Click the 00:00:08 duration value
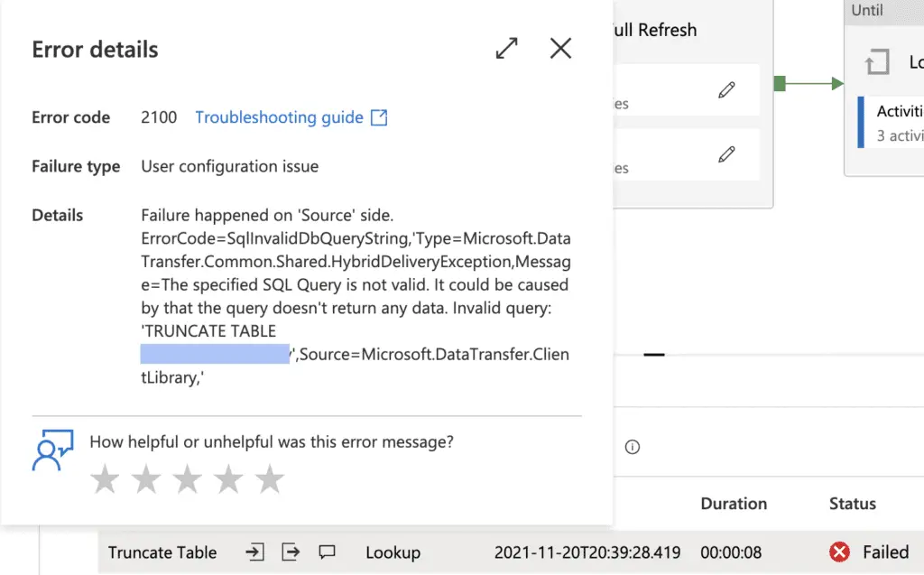The image size is (924, 575). (x=731, y=552)
